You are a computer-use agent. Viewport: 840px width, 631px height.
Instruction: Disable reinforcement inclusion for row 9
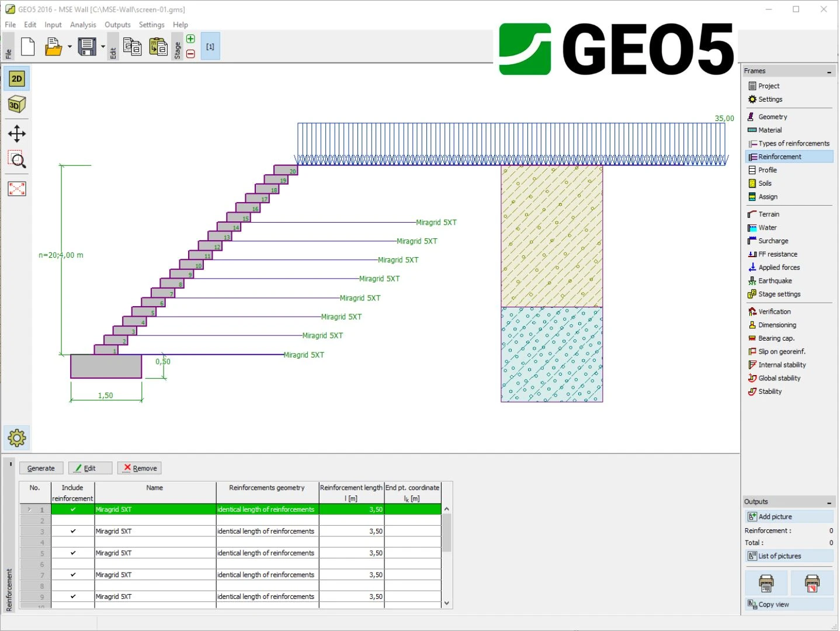click(x=72, y=596)
